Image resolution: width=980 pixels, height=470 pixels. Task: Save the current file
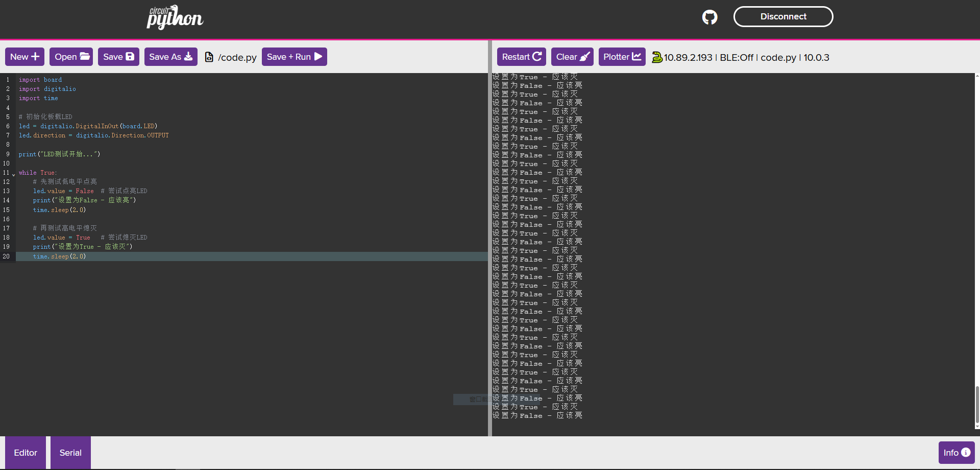coord(118,57)
